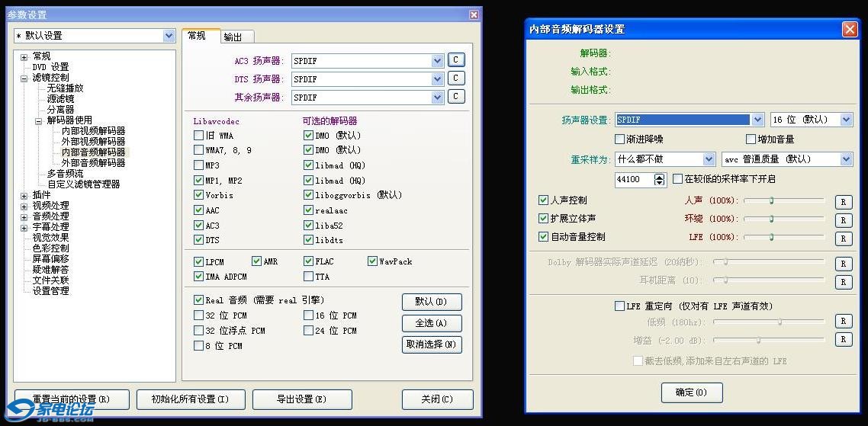The image size is (868, 426).
Task: Enable the MP3 checkbox
Action: pyautogui.click(x=199, y=165)
